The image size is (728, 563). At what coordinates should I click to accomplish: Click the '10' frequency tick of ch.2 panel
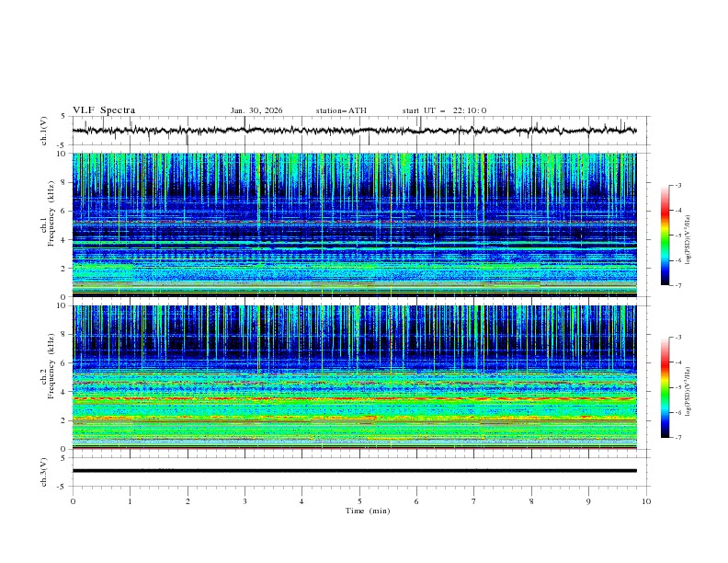point(63,305)
